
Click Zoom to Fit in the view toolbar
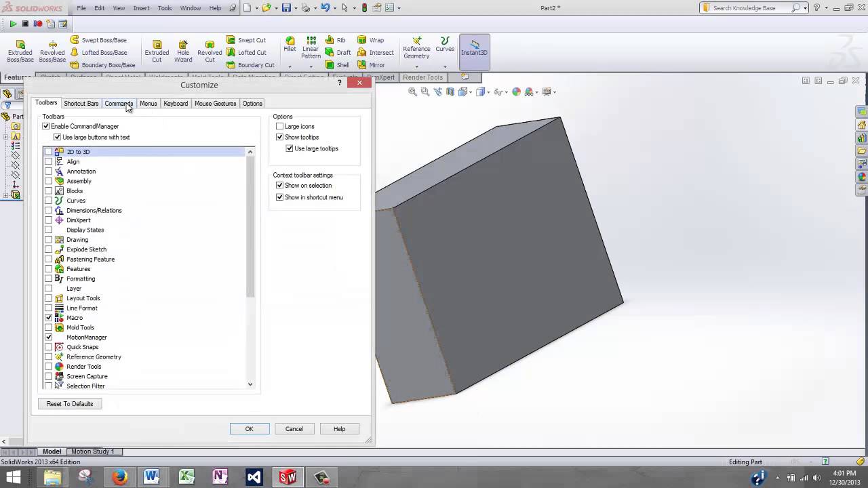click(412, 91)
